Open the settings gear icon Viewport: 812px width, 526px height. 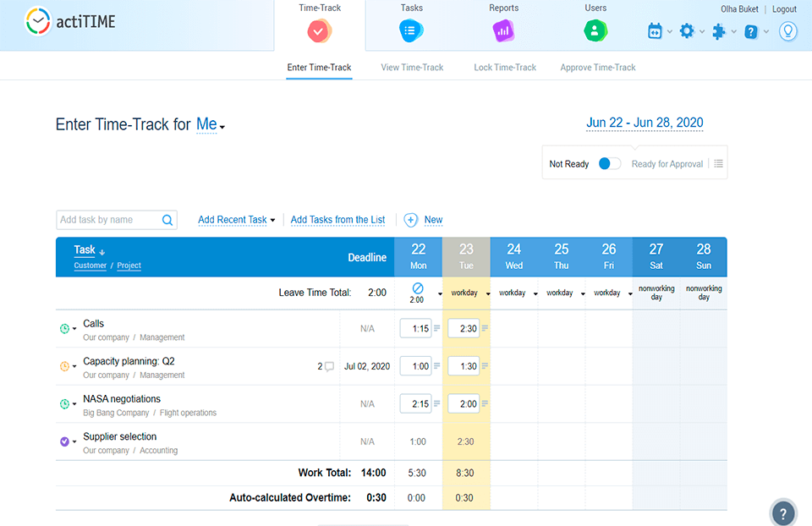tap(687, 31)
